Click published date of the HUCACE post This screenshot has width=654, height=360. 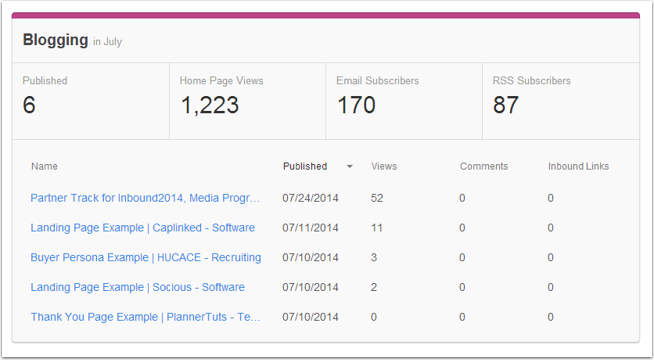310,257
